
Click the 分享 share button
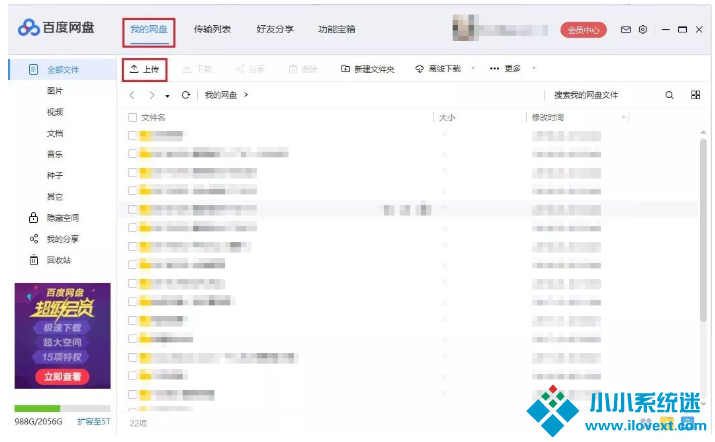[x=250, y=69]
